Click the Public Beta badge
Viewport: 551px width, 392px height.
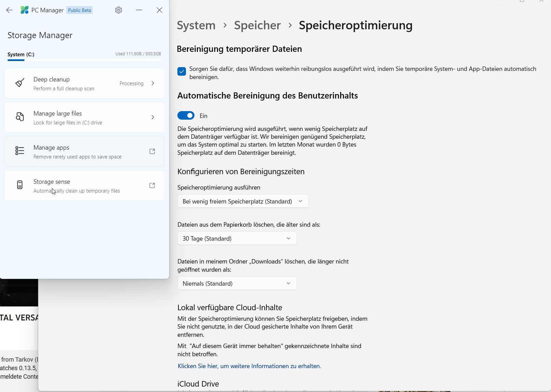point(79,10)
